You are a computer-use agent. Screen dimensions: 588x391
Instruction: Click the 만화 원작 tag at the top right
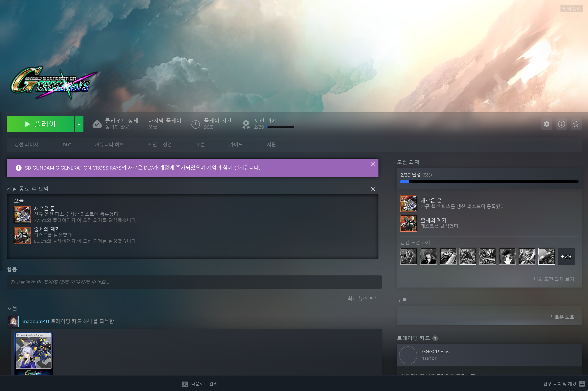click(572, 8)
